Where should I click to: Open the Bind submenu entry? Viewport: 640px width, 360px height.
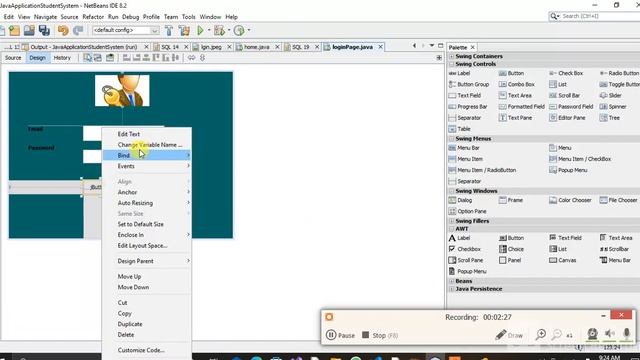[147, 156]
